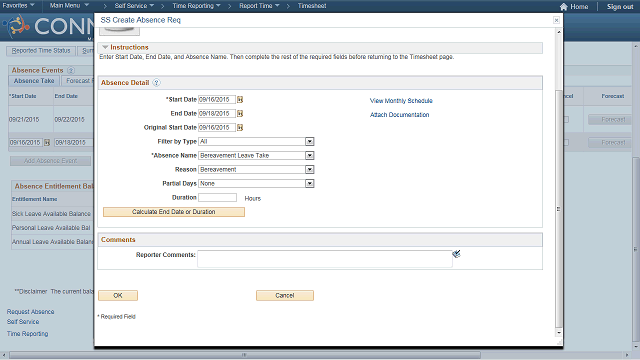640x360 pixels.
Task: Click Attach Documentation link
Action: [400, 115]
